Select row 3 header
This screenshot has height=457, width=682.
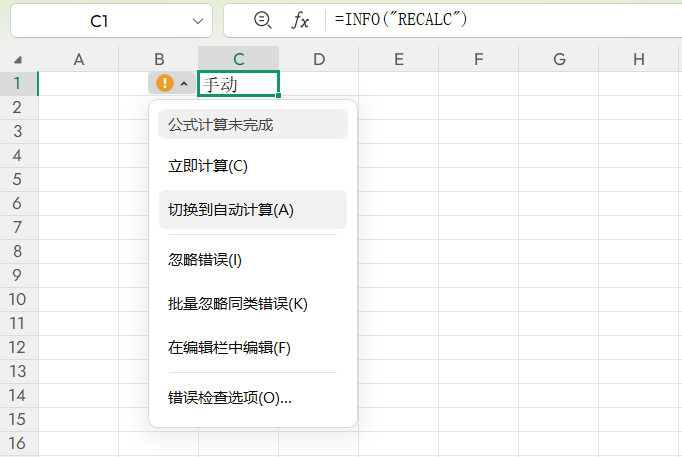19,131
